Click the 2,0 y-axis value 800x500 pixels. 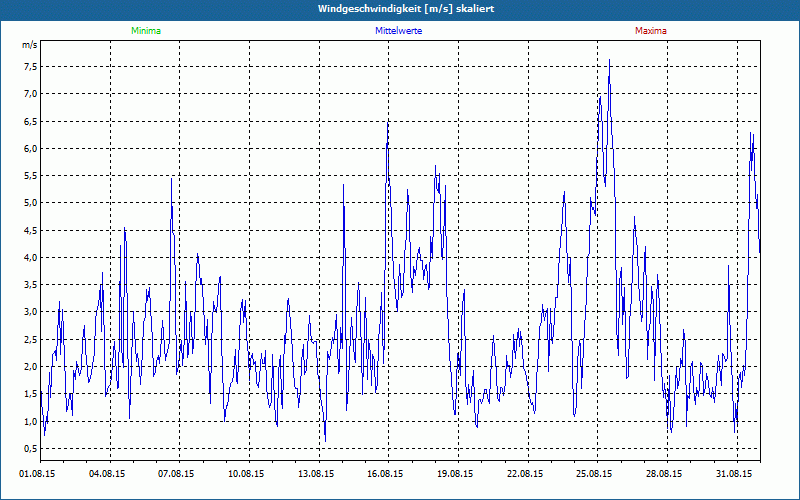(x=32, y=367)
